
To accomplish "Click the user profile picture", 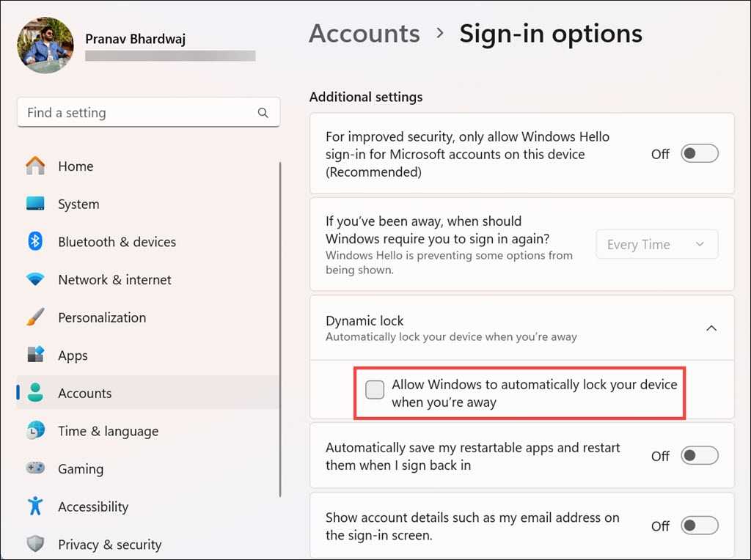I will click(x=45, y=45).
